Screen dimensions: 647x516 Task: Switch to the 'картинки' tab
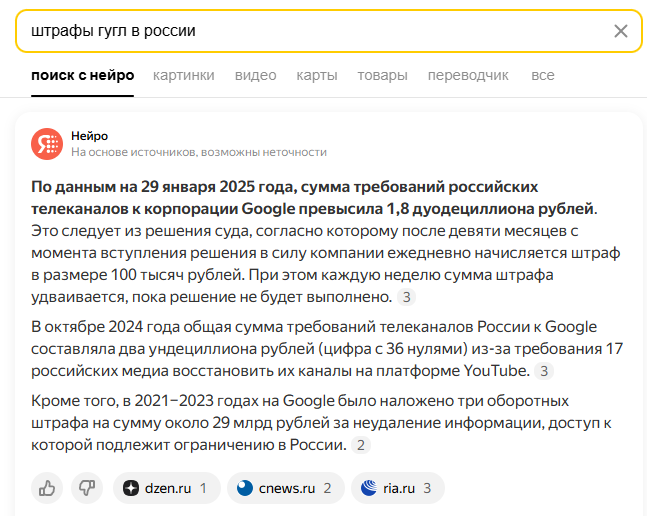[x=184, y=75]
